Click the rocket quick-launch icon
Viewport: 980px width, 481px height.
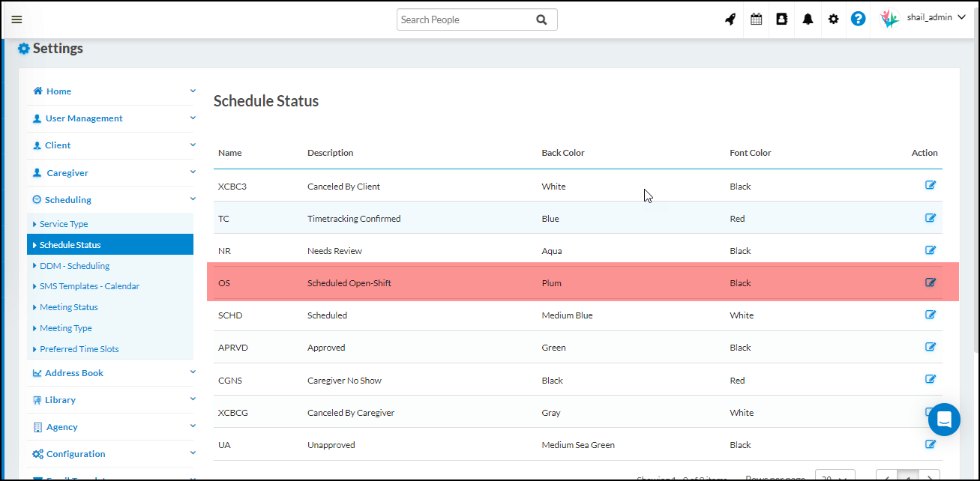pos(730,19)
